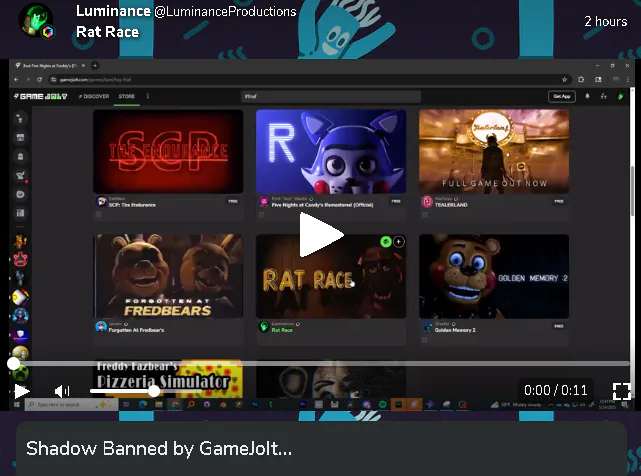Open Spotify from the recorded taskbar
Viewport: 641px width, 476px height.
click(x=382, y=404)
